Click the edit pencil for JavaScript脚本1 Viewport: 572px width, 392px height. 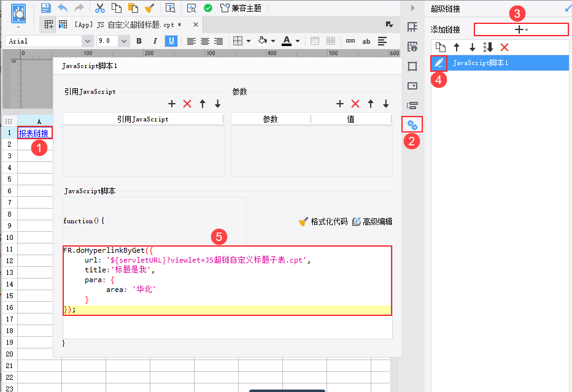[438, 63]
